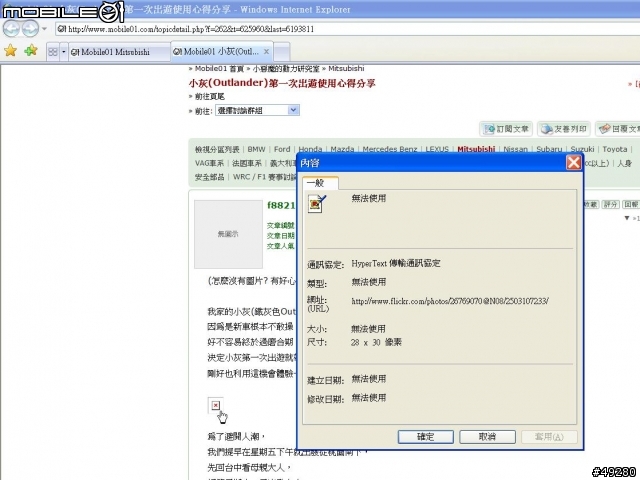Close the 內容 properties dialog
640x480 pixels.
(573, 163)
